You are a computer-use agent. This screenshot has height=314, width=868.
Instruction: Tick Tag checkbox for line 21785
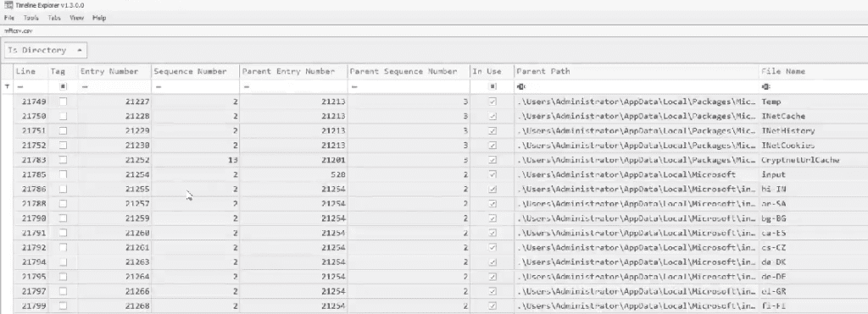pyautogui.click(x=63, y=174)
